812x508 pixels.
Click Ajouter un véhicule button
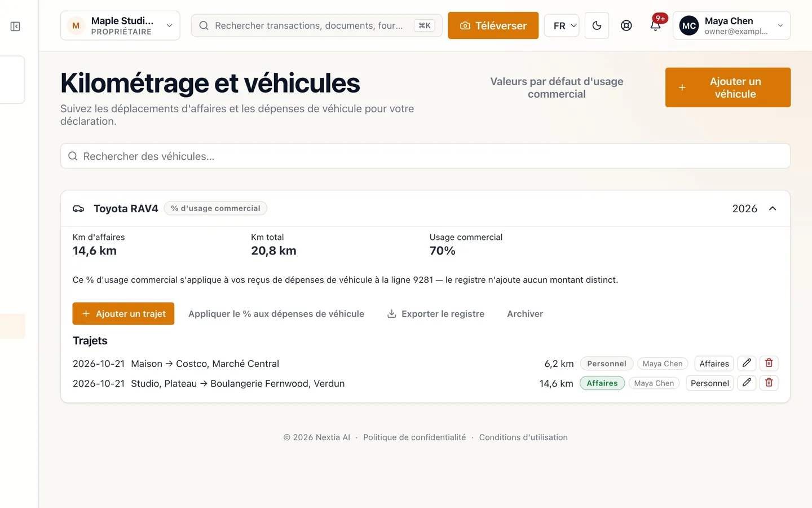pos(728,87)
